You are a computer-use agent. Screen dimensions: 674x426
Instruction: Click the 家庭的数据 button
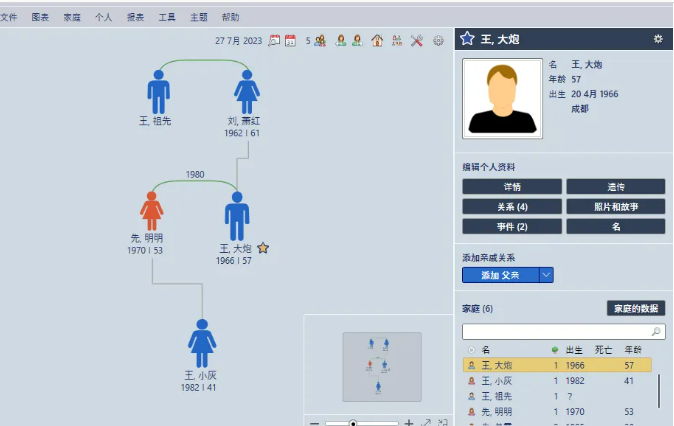pos(636,308)
